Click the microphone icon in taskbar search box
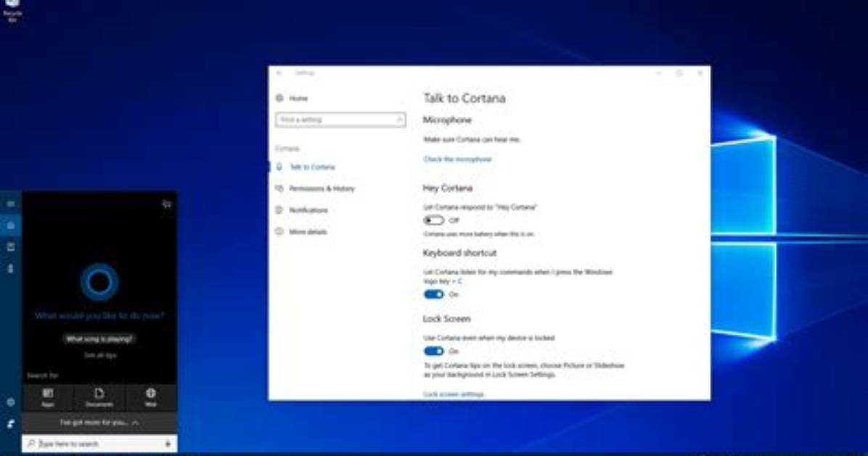Viewport: 868px width, 456px height. point(168,444)
